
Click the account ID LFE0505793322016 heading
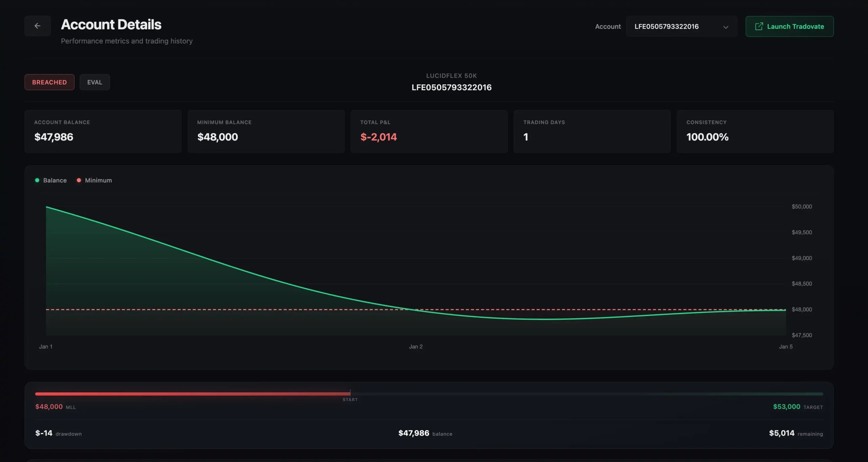tap(452, 87)
